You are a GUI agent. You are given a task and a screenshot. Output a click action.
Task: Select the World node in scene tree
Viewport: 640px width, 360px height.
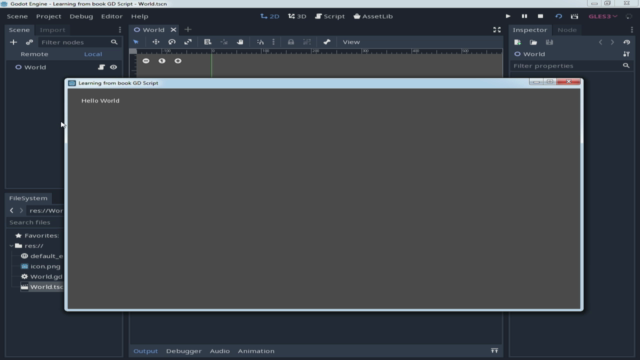coord(35,67)
